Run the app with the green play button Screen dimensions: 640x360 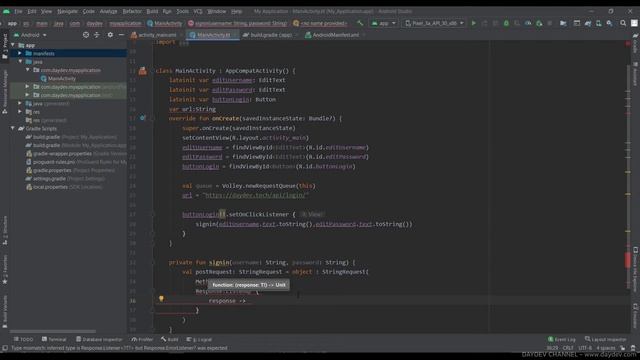click(x=473, y=23)
